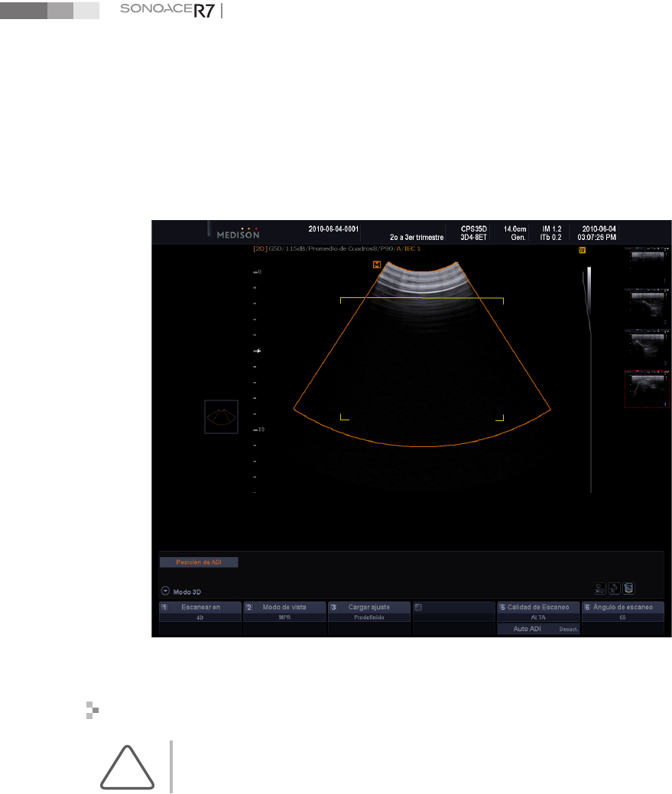
Task: Open thumbnail image 3 in clipboard
Action: pos(648,348)
